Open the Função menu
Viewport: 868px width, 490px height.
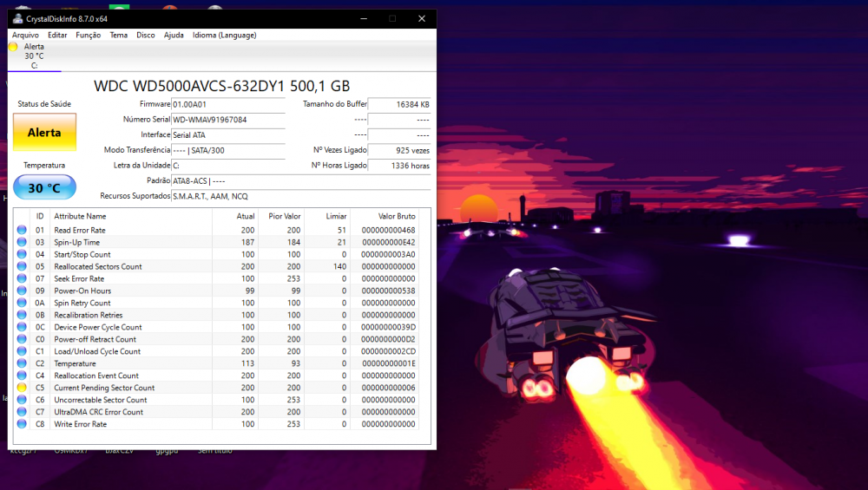(88, 36)
